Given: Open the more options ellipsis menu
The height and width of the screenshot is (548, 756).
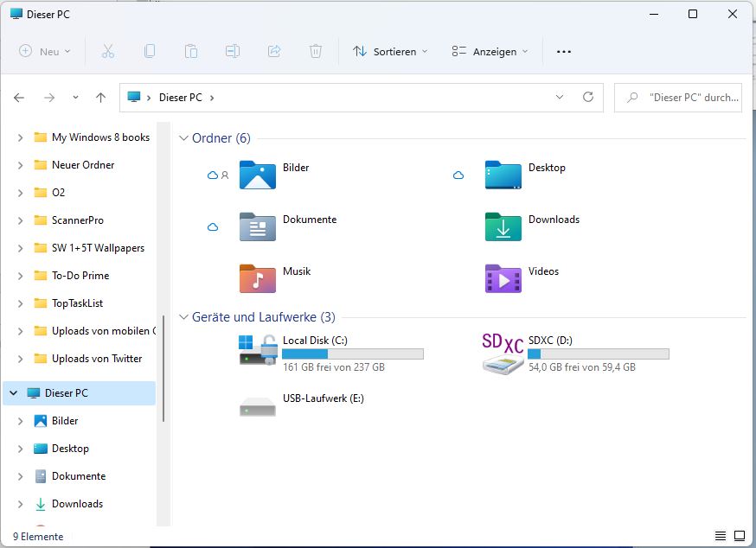Looking at the screenshot, I should point(564,52).
